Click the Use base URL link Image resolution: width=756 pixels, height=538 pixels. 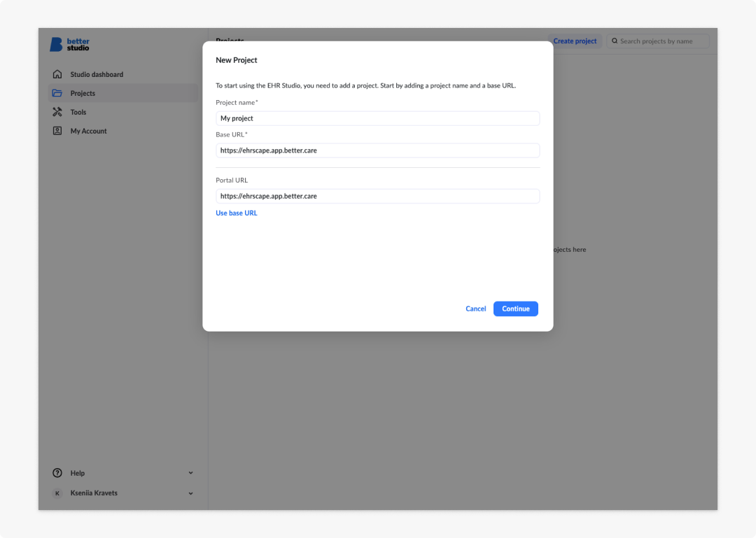[237, 213]
